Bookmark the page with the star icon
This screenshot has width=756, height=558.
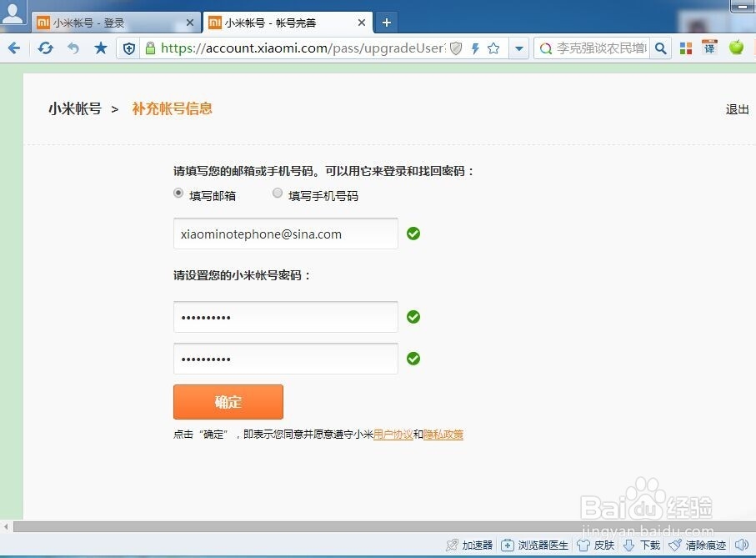click(x=493, y=48)
